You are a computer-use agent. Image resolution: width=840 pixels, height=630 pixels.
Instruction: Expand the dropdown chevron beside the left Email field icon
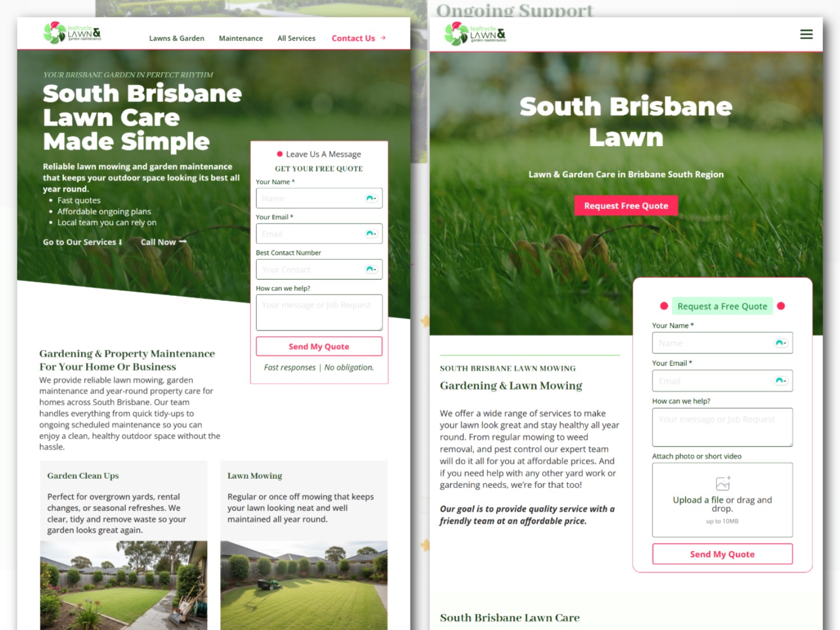[x=375, y=235]
